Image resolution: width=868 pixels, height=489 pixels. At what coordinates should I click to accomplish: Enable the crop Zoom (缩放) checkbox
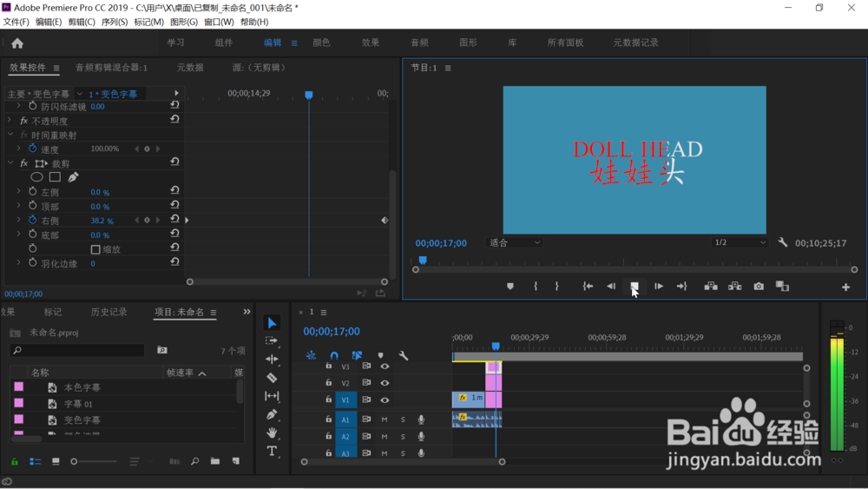[x=95, y=249]
